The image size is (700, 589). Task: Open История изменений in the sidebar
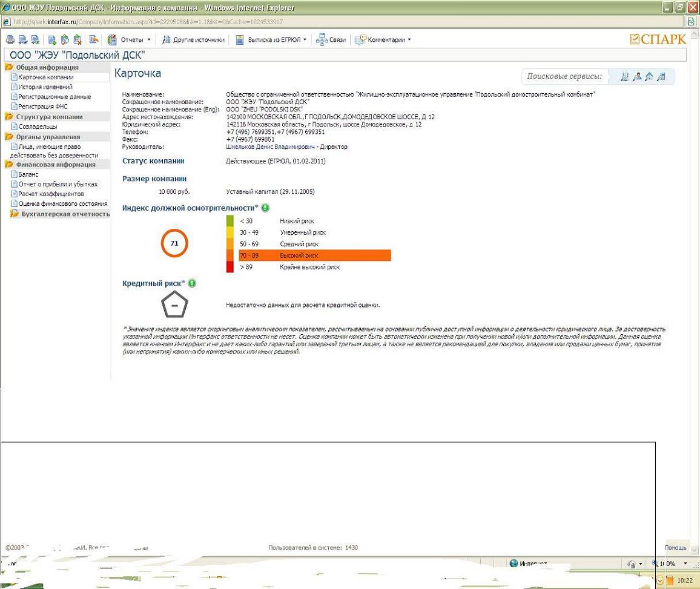45,87
